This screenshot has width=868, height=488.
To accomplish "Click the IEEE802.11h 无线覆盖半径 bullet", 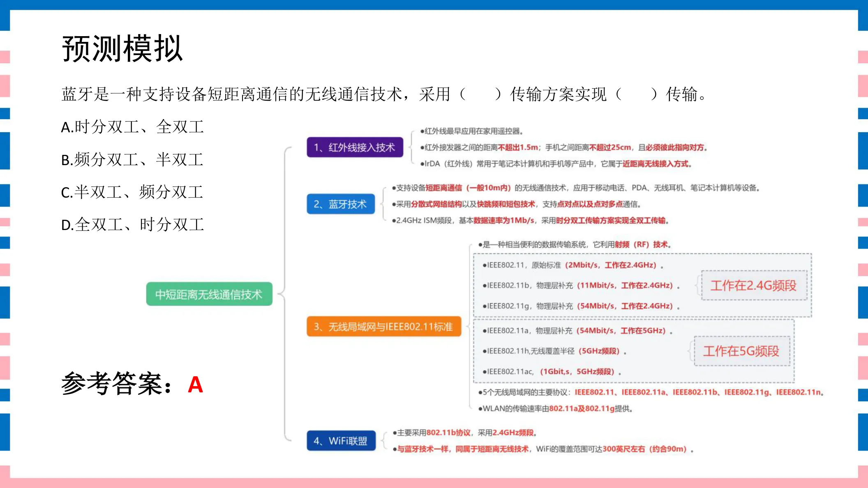I will [x=554, y=351].
